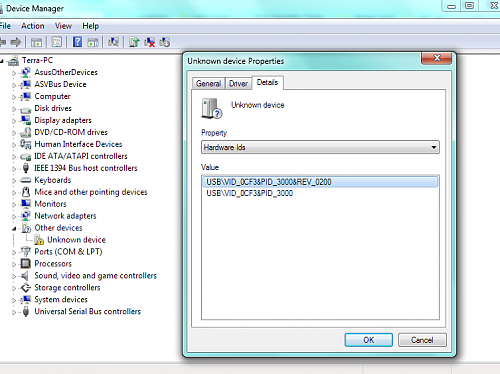The image size is (500, 374).
Task: Click the forward arrow toolbar icon
Action: 16,42
